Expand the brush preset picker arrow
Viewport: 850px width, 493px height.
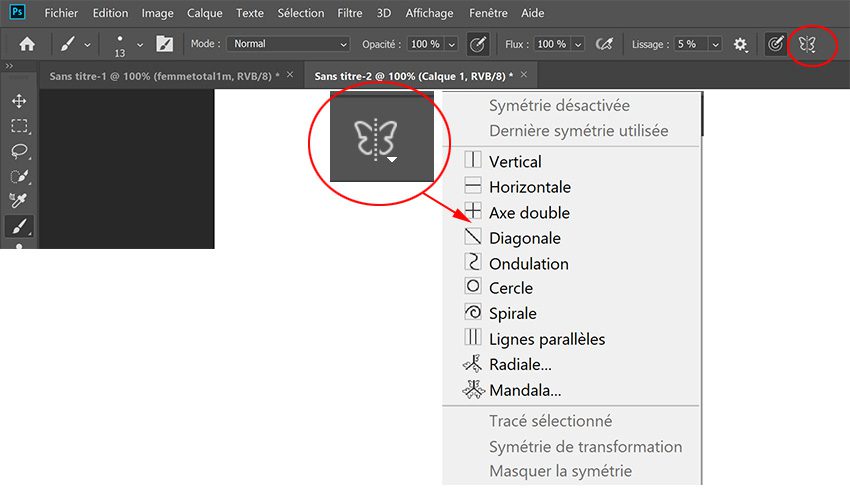pos(140,45)
